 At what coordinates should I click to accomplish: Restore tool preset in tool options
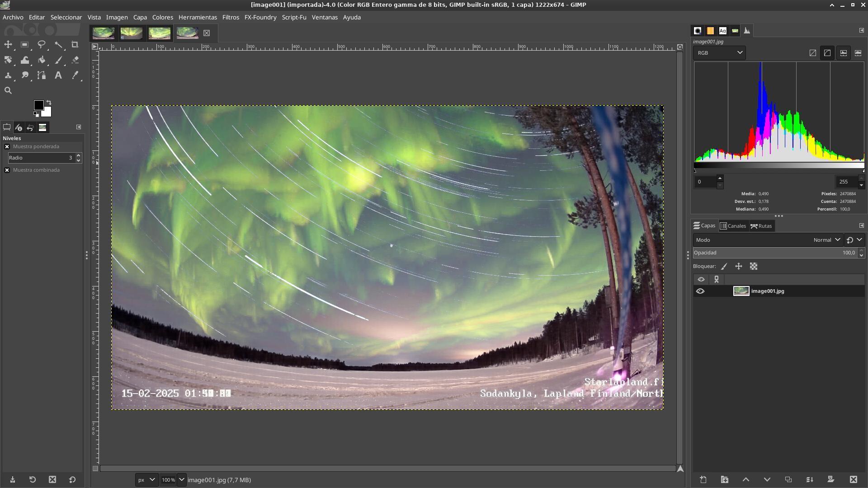(x=33, y=480)
